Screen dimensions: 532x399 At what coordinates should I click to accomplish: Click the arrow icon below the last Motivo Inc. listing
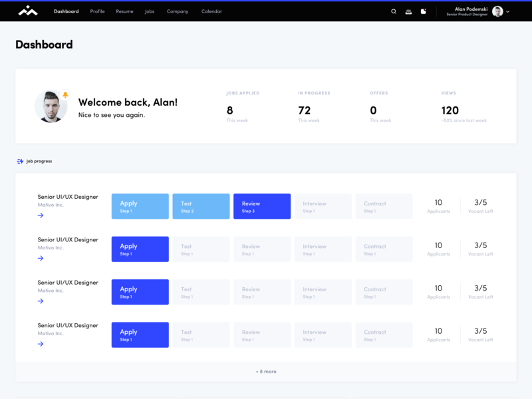tap(39, 344)
